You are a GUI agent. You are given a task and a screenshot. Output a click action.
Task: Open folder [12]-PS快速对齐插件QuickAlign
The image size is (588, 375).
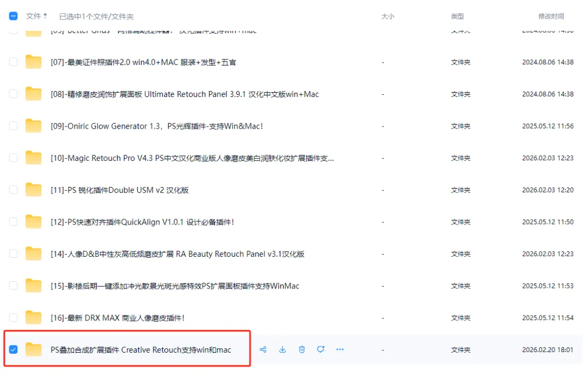[x=142, y=222]
